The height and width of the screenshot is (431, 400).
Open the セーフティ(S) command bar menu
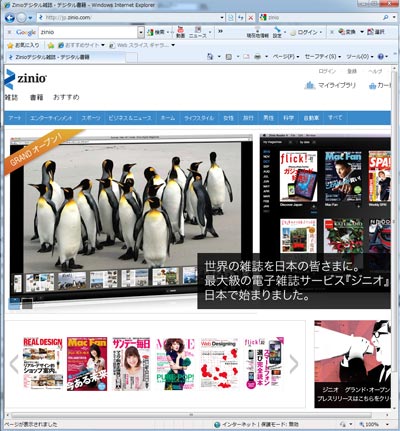(323, 57)
